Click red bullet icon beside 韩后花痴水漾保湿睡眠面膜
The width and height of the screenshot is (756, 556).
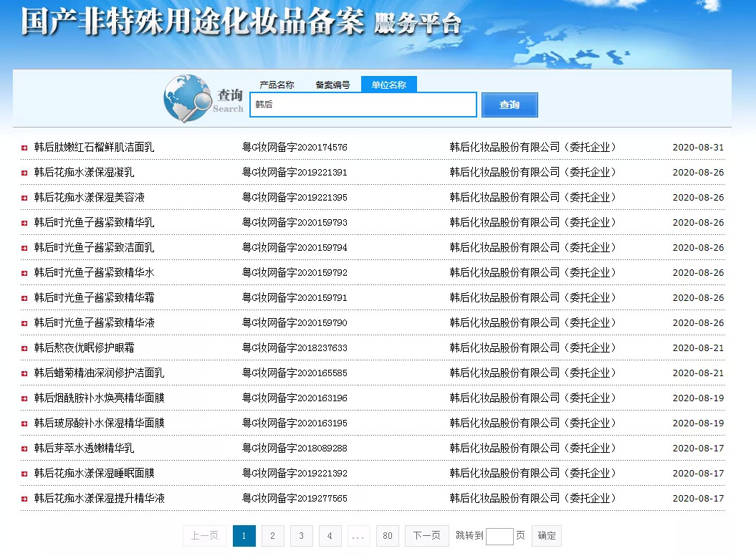[x=24, y=474]
